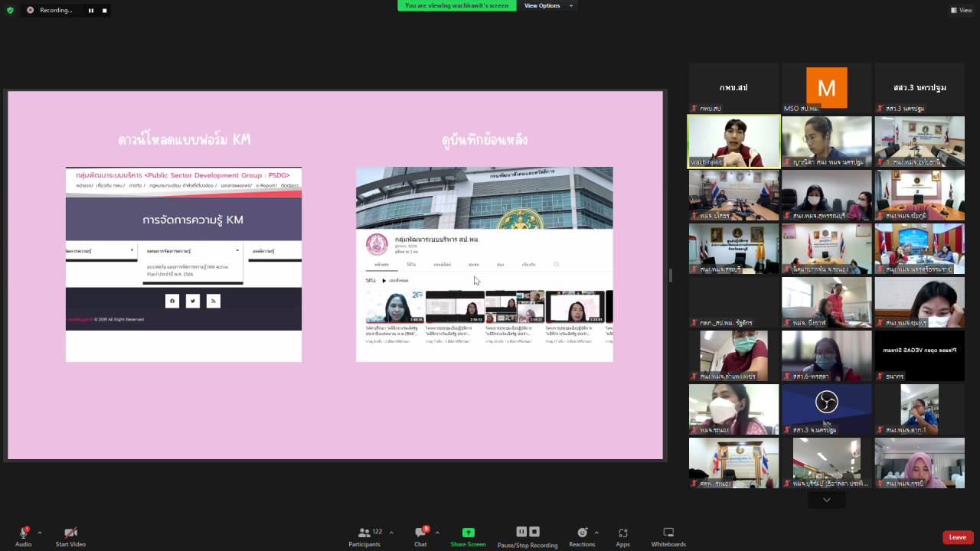Click the 'การจัดการความรู้ KM' banner title

[193, 220]
